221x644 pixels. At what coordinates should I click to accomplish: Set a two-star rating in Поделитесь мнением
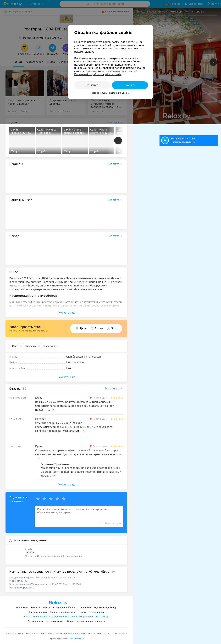coord(44,499)
